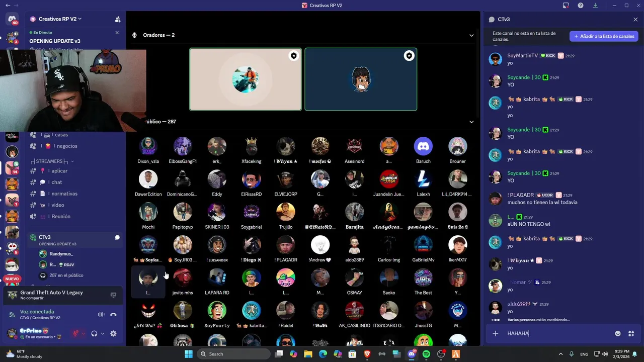
Task: Toggle deafen with the headphones button
Action: [x=94, y=333]
